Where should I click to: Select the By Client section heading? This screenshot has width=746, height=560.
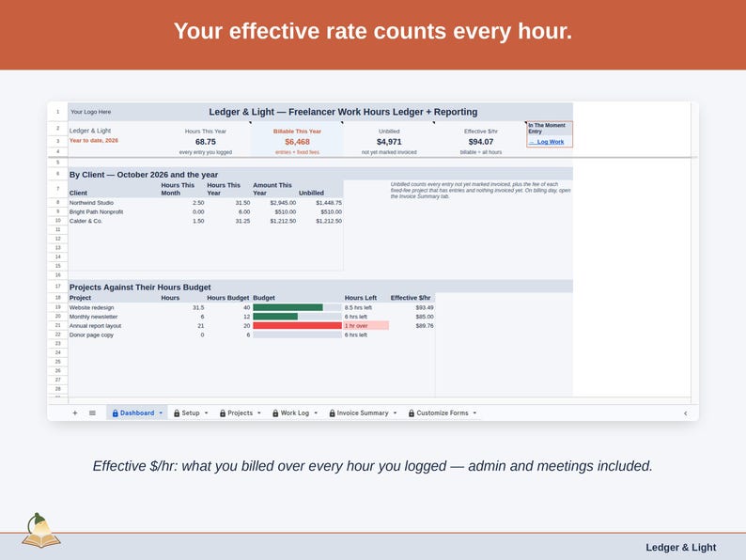[x=144, y=175]
